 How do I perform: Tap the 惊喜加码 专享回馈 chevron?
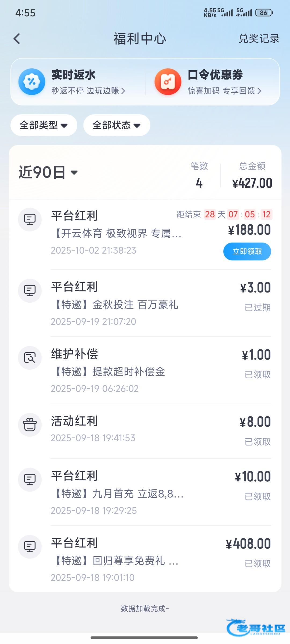(x=259, y=91)
